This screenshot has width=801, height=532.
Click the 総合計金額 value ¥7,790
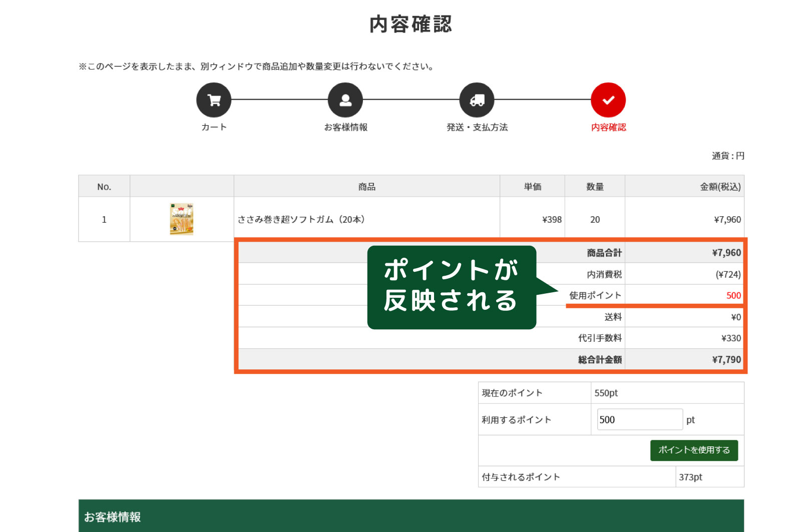(726, 359)
